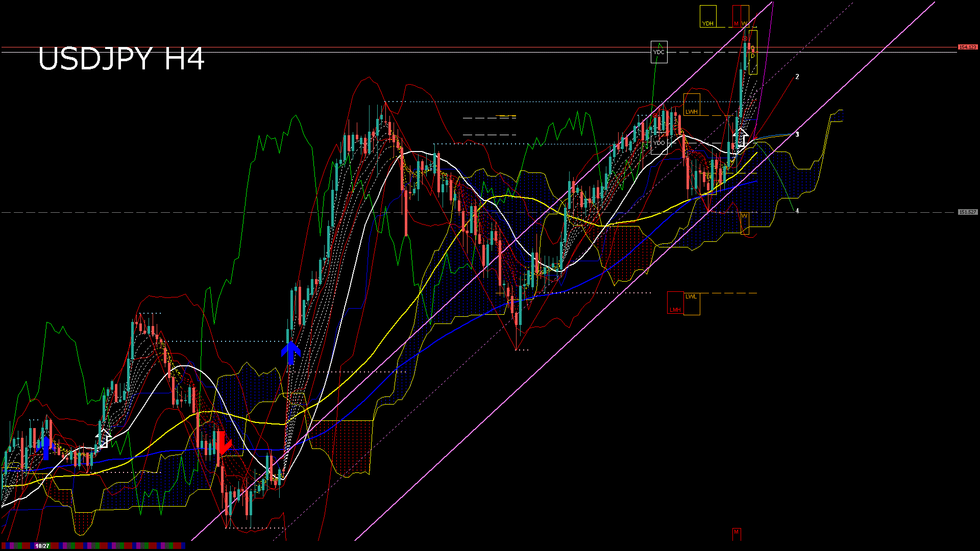Click the YDC yesterday-close marker box

coord(659,52)
